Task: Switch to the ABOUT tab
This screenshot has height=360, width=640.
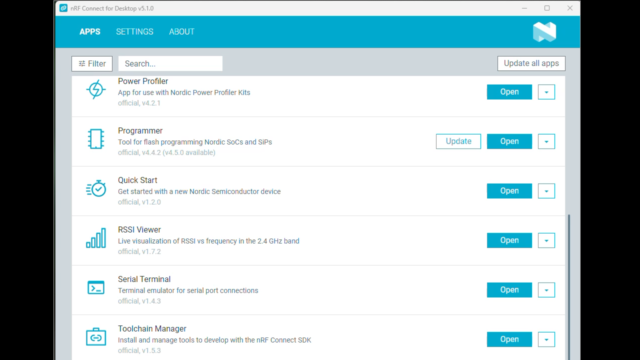Action: tap(182, 32)
